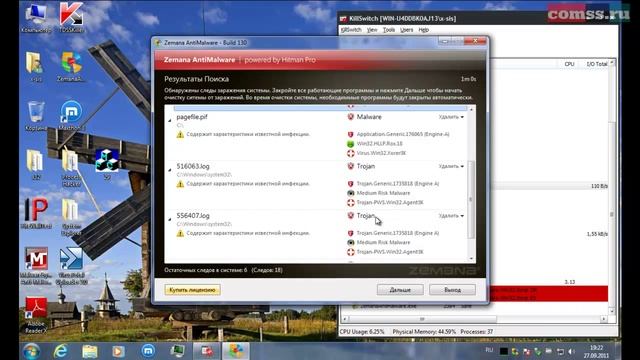Select the pagefile.pif file name
This screenshot has height=360, width=640.
pos(192,117)
